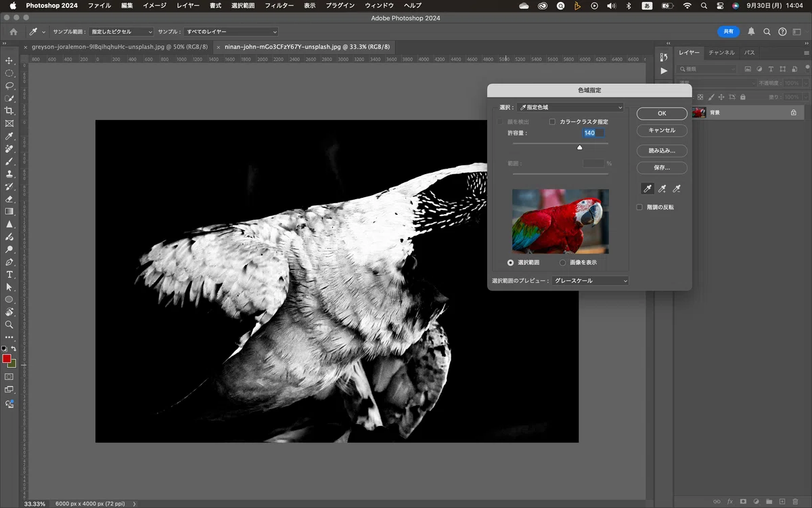Select the Hand tool
Image resolution: width=812 pixels, height=508 pixels.
(x=9, y=312)
